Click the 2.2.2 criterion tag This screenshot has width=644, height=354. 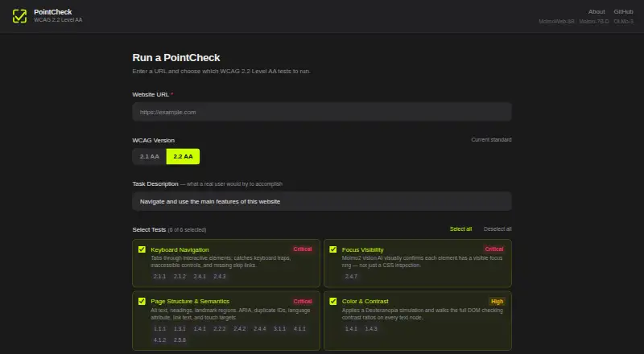coord(220,328)
